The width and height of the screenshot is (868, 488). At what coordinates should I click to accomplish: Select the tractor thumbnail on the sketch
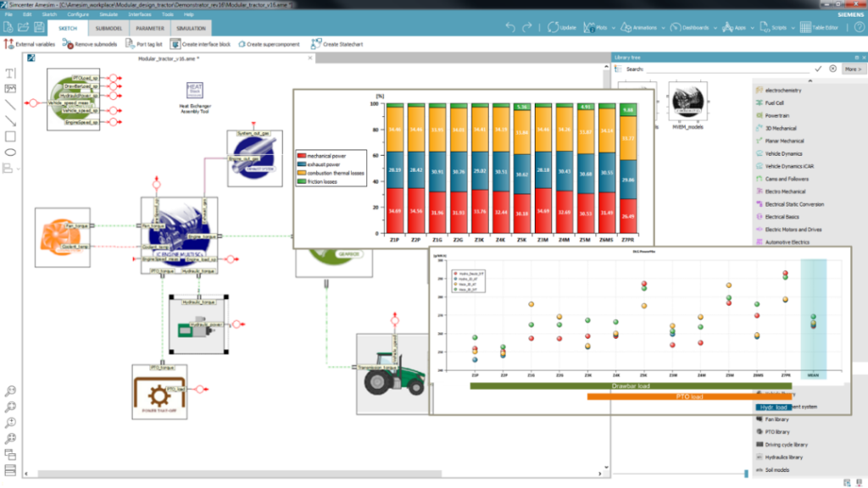click(392, 375)
